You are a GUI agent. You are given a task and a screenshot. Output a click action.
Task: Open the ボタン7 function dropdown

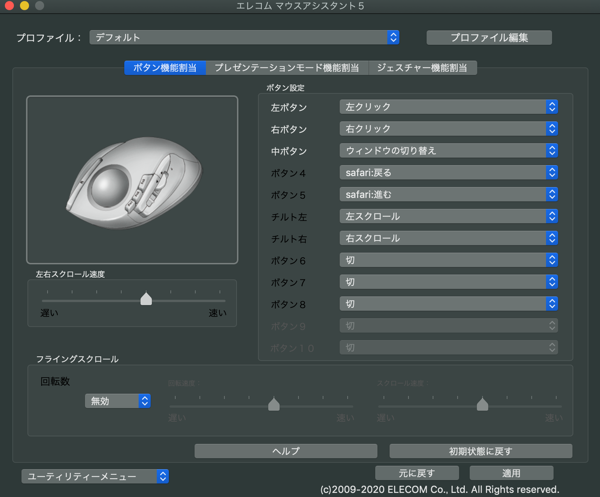[x=448, y=282]
